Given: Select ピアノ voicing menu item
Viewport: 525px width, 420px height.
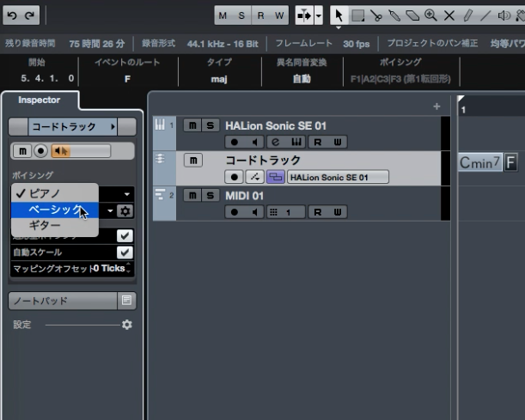Looking at the screenshot, I should [x=55, y=193].
